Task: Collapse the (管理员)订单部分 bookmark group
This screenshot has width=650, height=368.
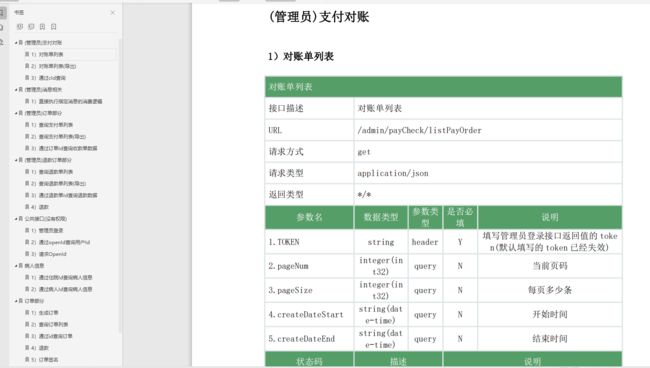Action: coord(16,113)
